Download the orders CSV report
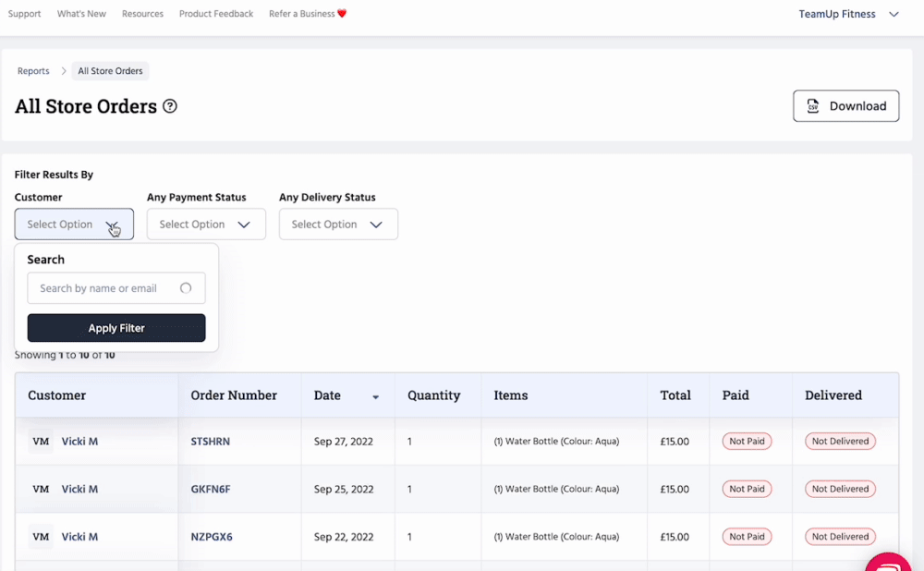The image size is (924, 571). (x=845, y=106)
